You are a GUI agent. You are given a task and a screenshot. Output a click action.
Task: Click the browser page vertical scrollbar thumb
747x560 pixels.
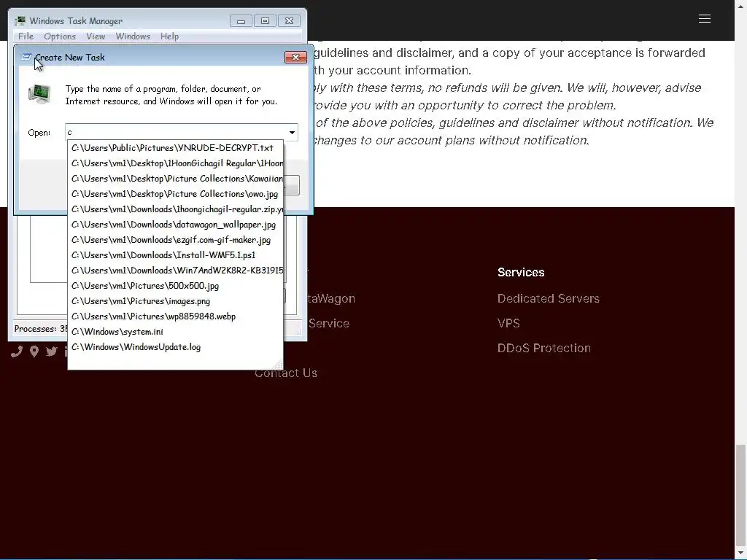[740, 496]
